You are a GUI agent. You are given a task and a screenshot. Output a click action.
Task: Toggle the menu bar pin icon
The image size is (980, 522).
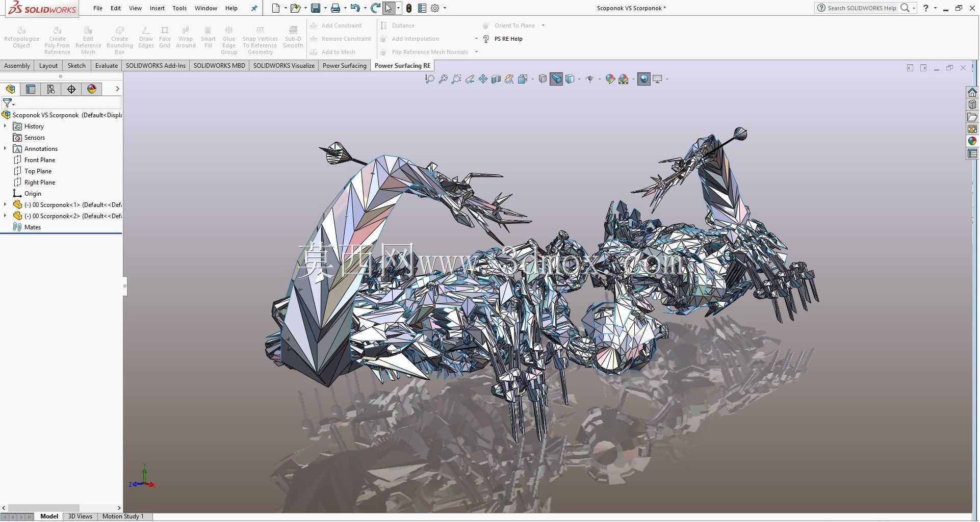click(x=254, y=8)
